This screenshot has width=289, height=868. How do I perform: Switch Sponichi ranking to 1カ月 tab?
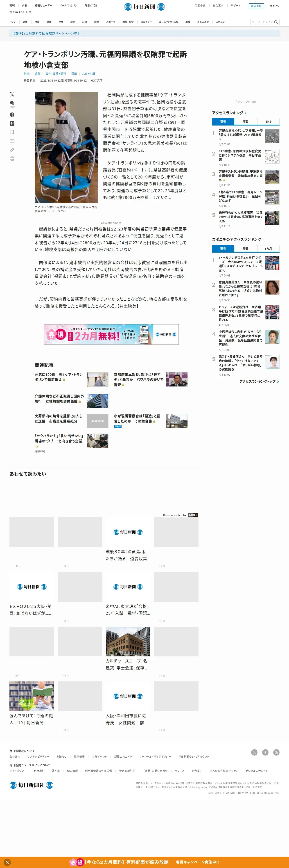point(268,249)
